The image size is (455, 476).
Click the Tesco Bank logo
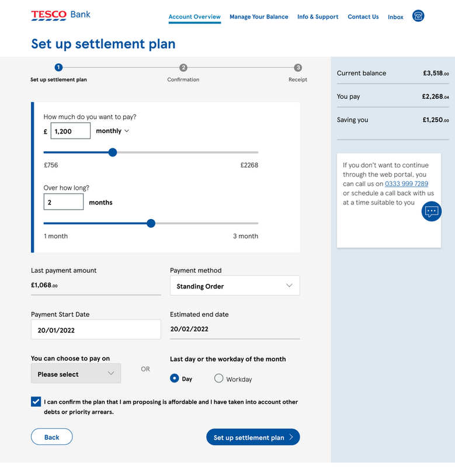(x=61, y=15)
